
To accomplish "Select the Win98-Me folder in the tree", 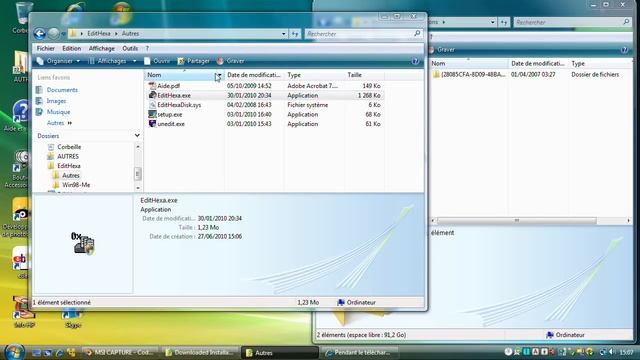I will [76, 185].
